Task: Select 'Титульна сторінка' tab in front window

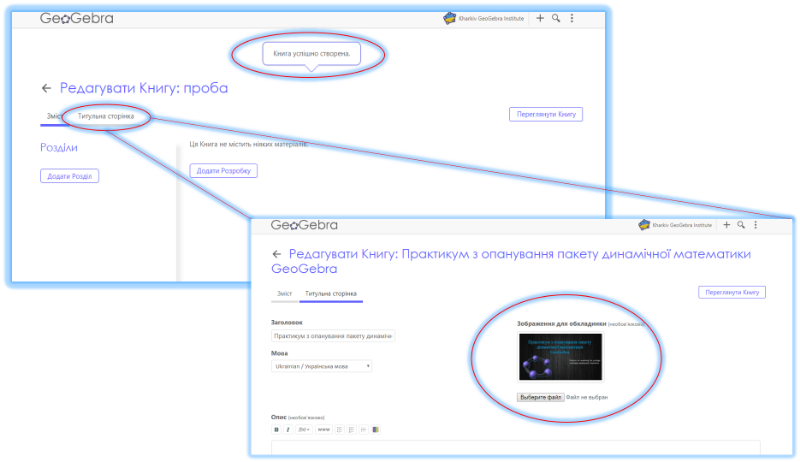Action: 331,294
